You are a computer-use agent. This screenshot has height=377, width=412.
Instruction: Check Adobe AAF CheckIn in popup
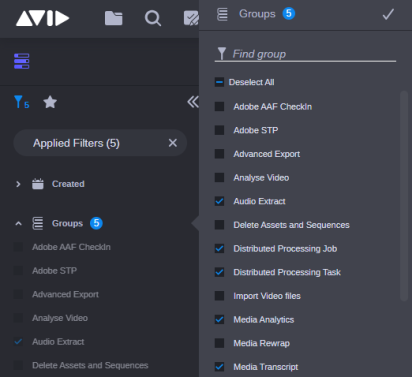(x=219, y=107)
